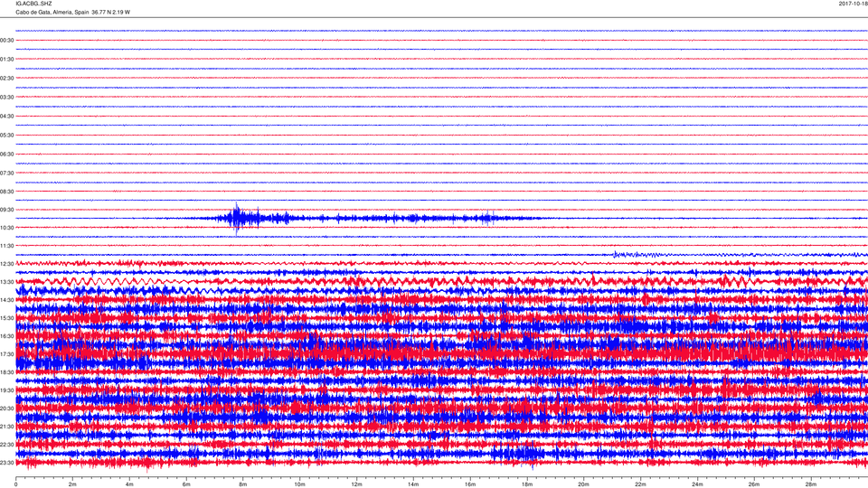Select the '13:30' time label
The height and width of the screenshot is (488, 868).
[7, 282]
